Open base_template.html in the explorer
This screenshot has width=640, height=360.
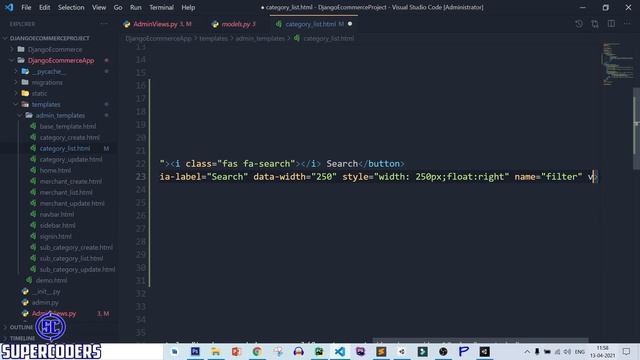[68, 127]
